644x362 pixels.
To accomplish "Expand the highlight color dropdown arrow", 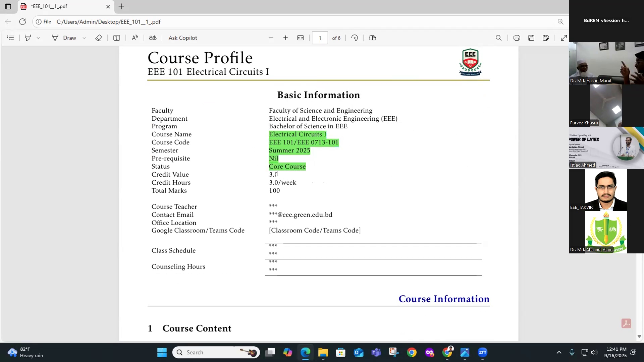I will pos(38,38).
